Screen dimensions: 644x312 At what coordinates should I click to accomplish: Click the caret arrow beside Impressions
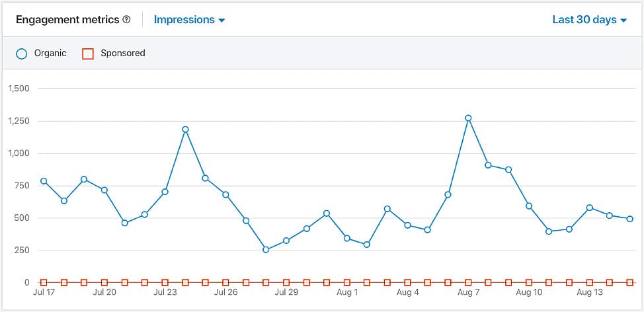[x=222, y=20]
